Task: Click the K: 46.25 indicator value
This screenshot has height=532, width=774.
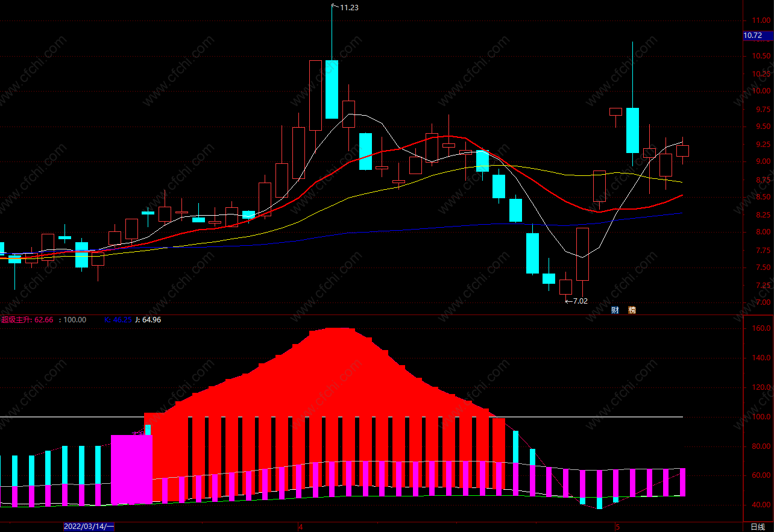Action: click(x=118, y=320)
